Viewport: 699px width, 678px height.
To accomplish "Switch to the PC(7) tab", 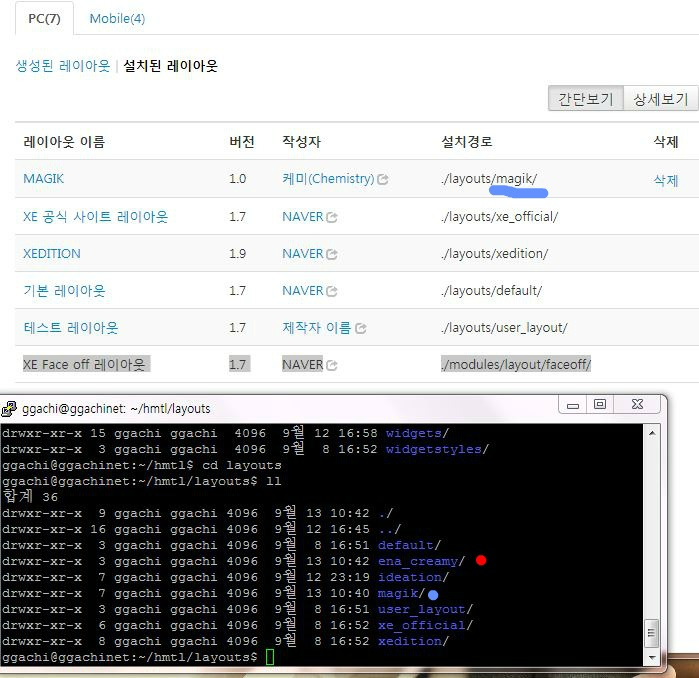I will 44,18.
